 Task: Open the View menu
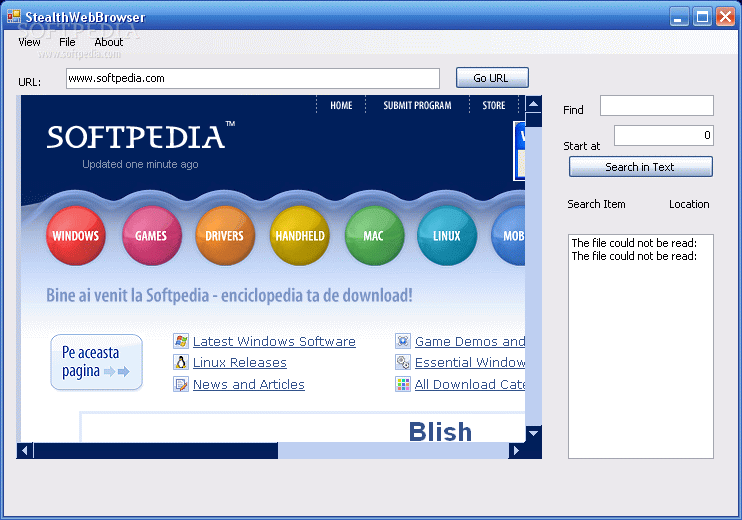(x=29, y=42)
